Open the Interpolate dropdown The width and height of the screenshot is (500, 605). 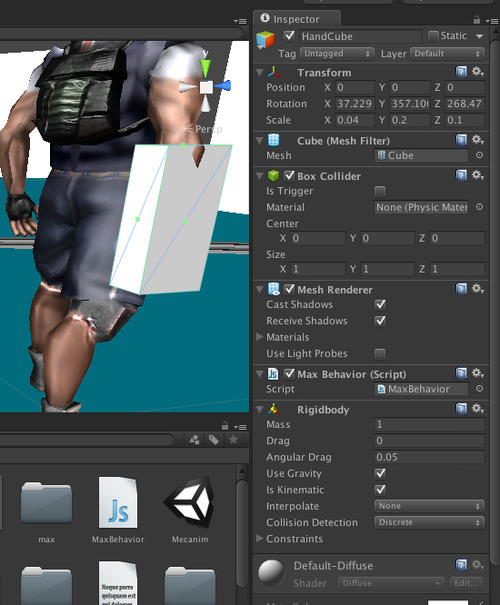[x=429, y=506]
